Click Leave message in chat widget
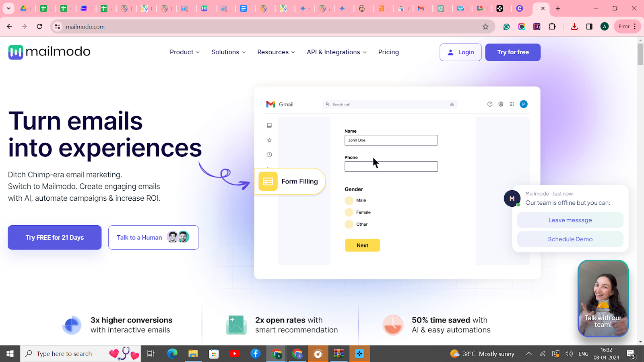This screenshot has height=362, width=644. click(570, 220)
